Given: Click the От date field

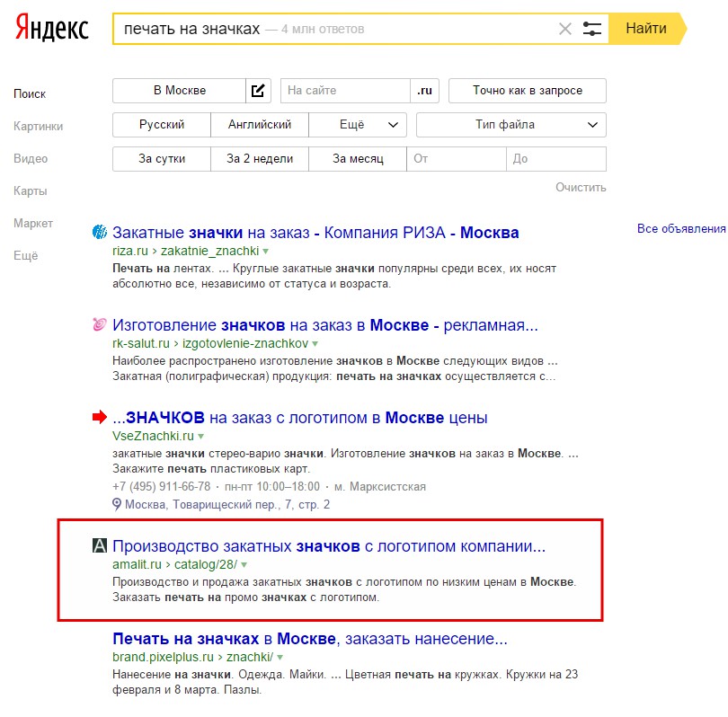Looking at the screenshot, I should tap(457, 159).
